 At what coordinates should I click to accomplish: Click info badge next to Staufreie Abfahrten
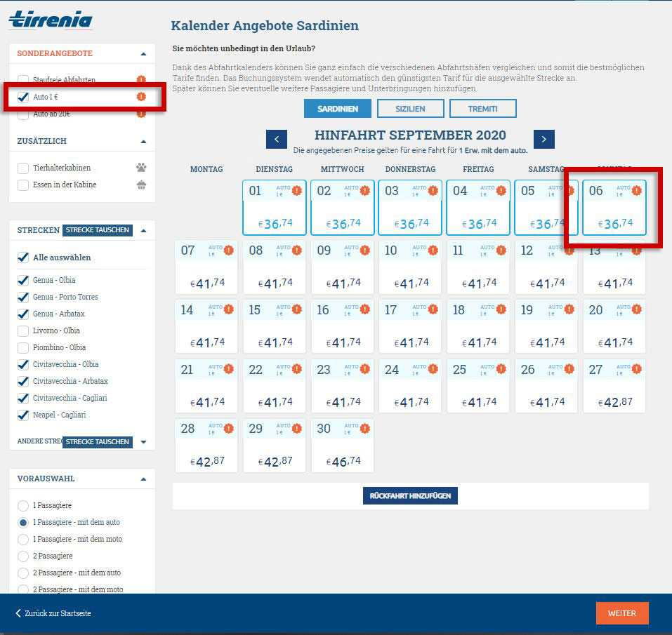click(x=141, y=79)
